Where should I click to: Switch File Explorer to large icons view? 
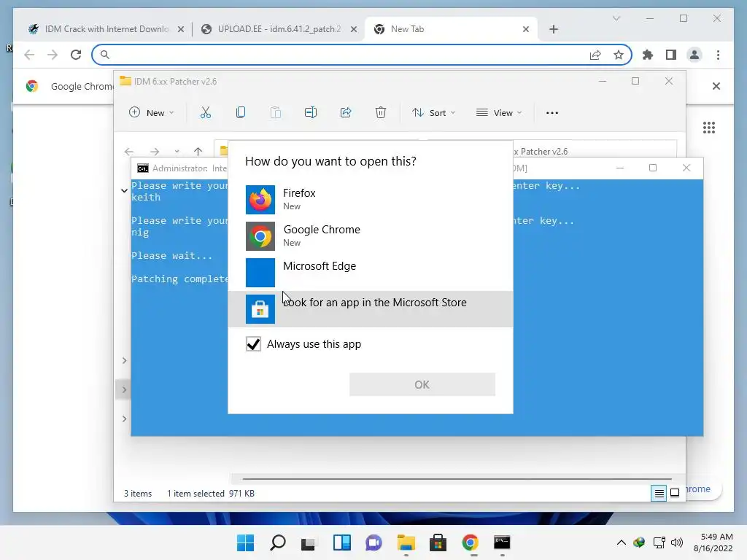point(675,494)
